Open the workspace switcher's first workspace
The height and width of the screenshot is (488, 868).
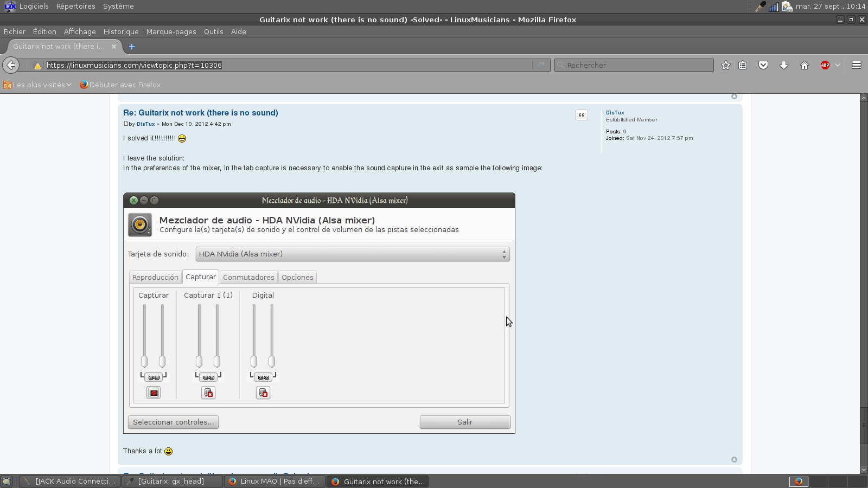[x=799, y=481]
